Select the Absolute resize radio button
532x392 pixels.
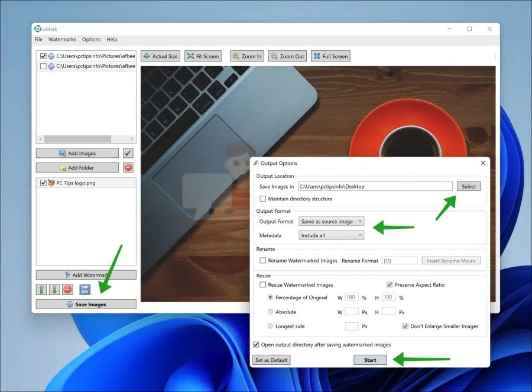click(x=270, y=311)
